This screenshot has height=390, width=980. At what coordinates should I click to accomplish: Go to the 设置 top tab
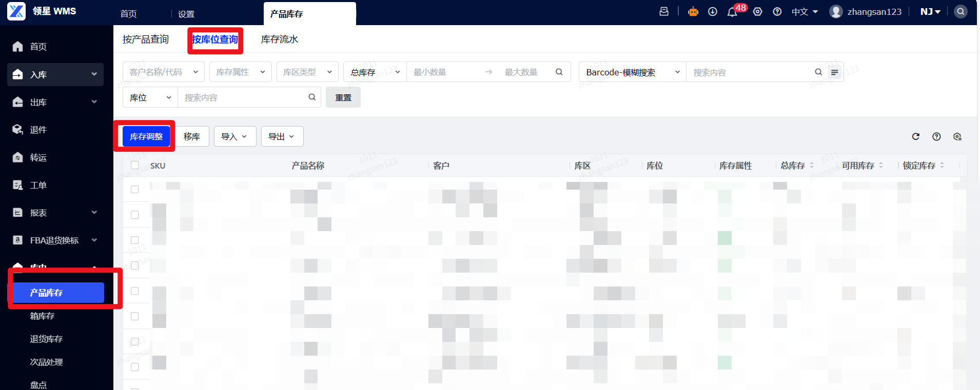[x=186, y=14]
